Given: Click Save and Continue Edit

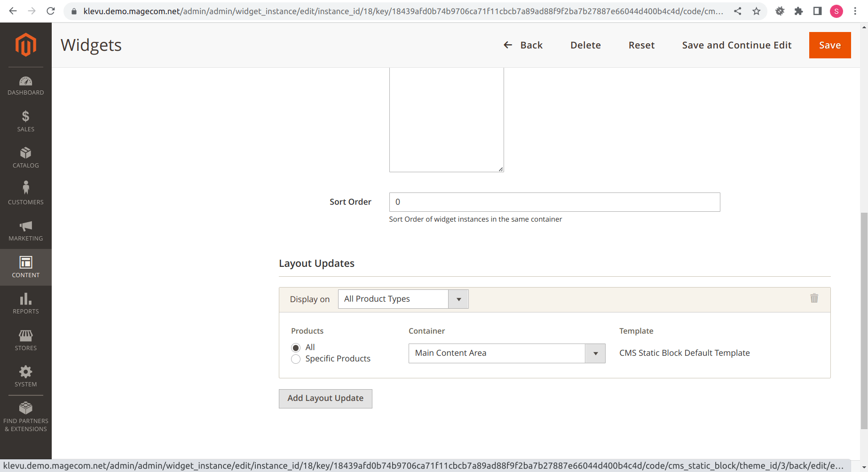Looking at the screenshot, I should [737, 45].
